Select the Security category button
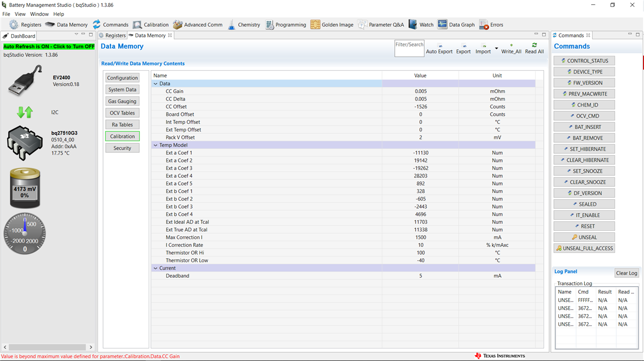Image resolution: width=644 pixels, height=361 pixels. 123,148
